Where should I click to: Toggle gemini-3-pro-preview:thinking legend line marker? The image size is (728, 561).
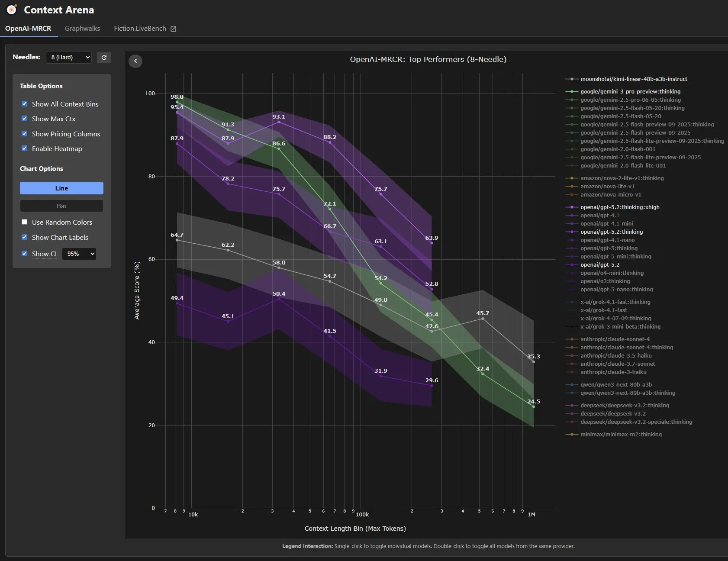click(x=572, y=92)
